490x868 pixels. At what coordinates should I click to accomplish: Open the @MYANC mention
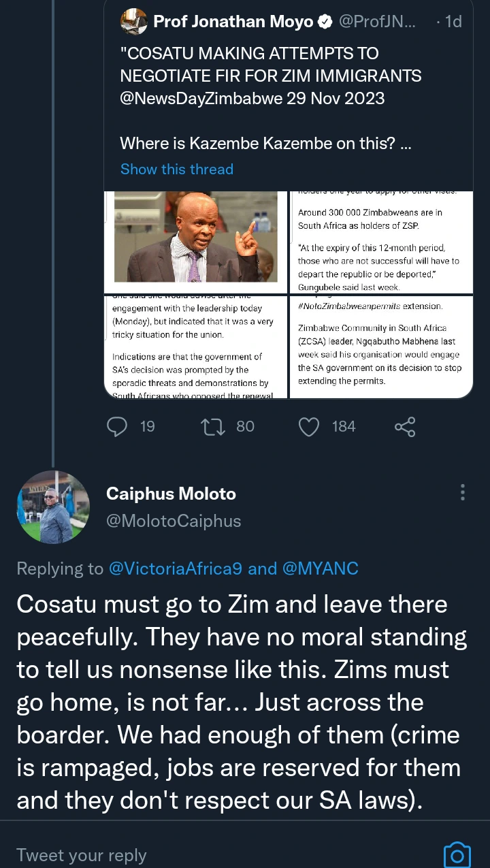tap(318, 568)
